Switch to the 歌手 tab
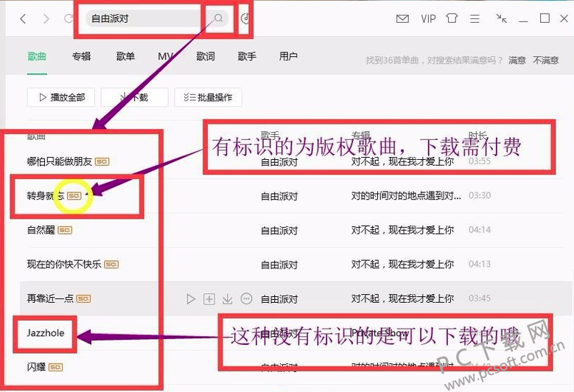The image size is (574, 392). 247,56
